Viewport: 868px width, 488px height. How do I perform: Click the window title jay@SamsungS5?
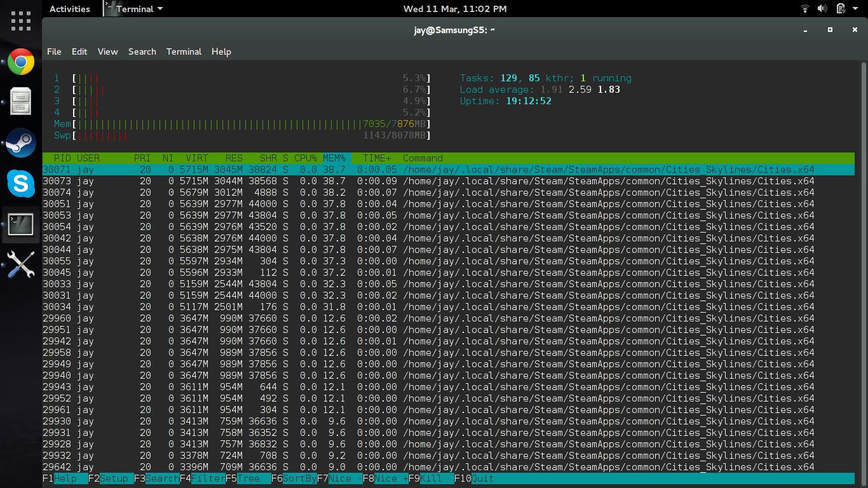454,30
